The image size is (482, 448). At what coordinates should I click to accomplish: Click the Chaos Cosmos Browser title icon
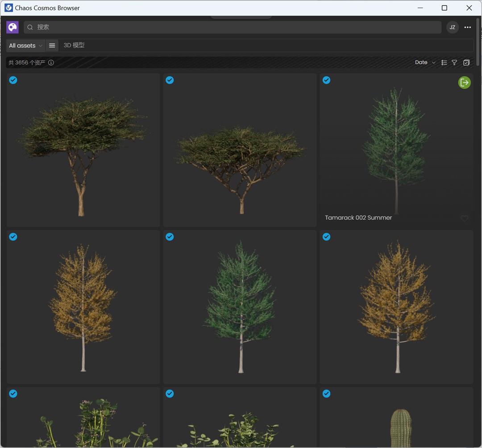point(8,8)
